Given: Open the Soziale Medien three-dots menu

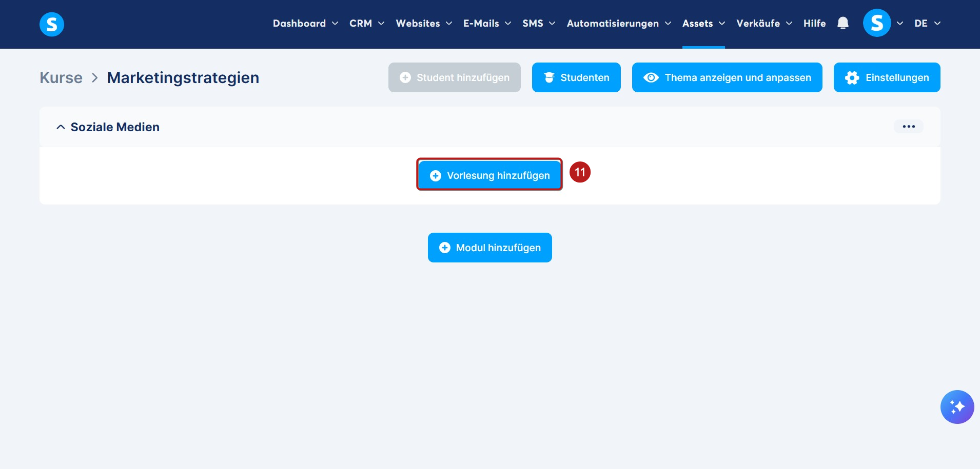Looking at the screenshot, I should click(x=909, y=127).
